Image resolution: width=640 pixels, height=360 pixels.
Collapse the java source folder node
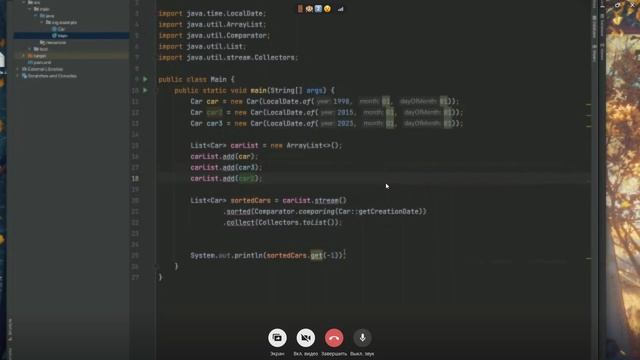(x=36, y=16)
